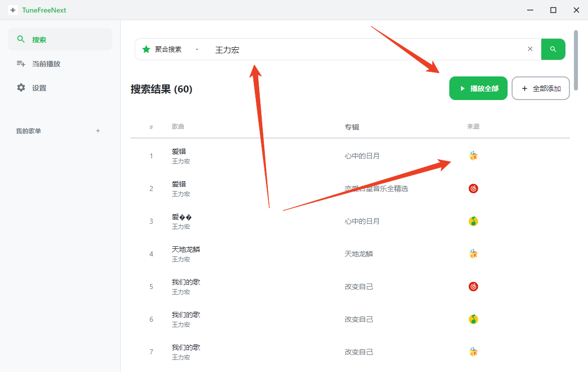The width and height of the screenshot is (588, 372).
Task: Select the song 我们的歌 in row 6
Action: 186,315
